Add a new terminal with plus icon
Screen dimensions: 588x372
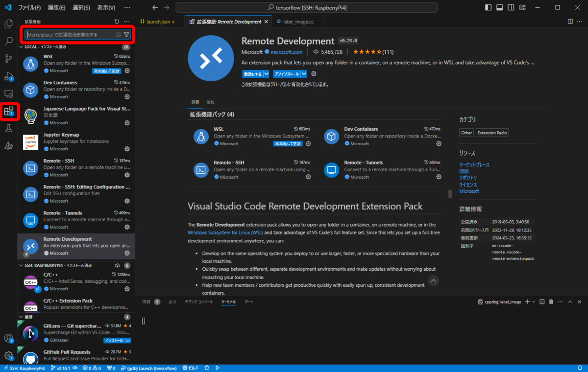(x=527, y=302)
